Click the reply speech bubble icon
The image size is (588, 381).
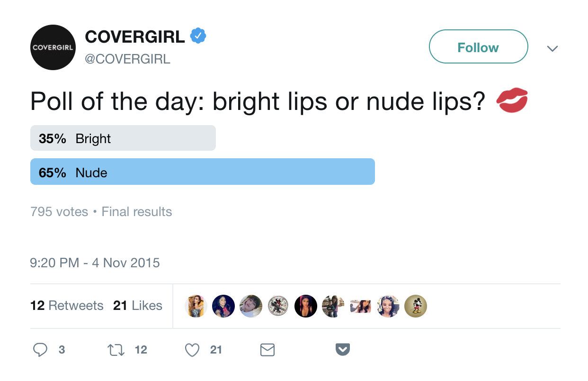pos(41,350)
